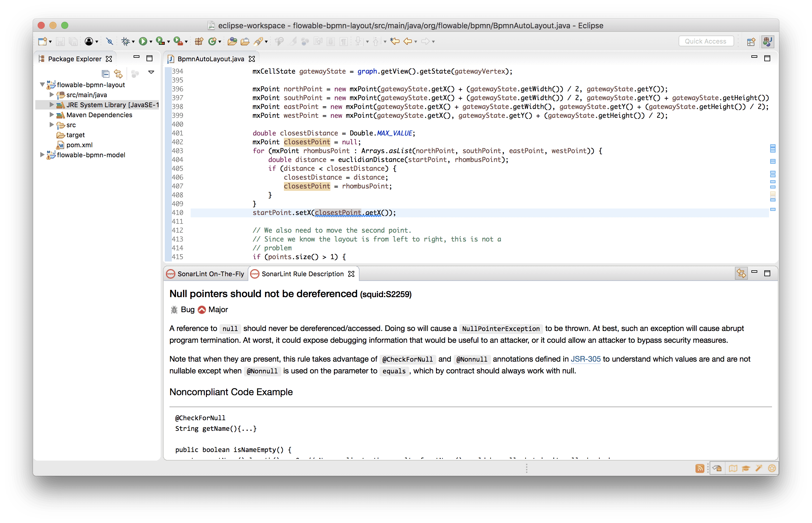Viewport: 812px width, 523px height.
Task: Select the Package Explorer tab
Action: coord(74,59)
